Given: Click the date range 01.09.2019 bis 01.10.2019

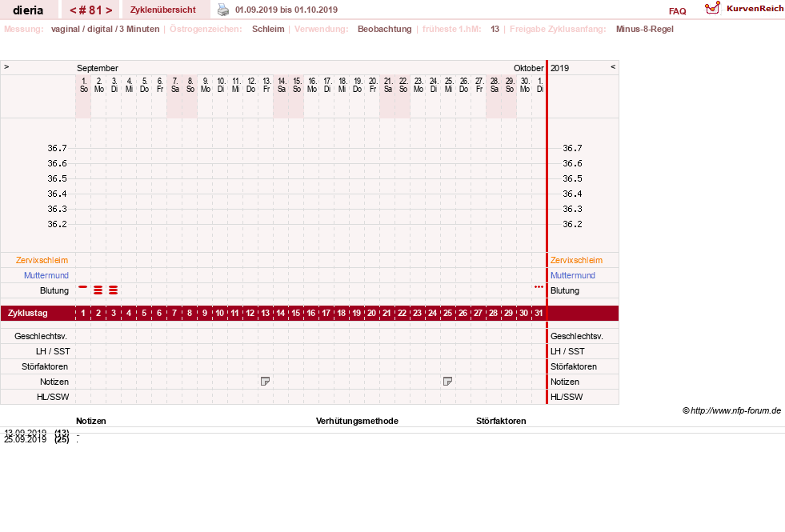Looking at the screenshot, I should point(286,10).
